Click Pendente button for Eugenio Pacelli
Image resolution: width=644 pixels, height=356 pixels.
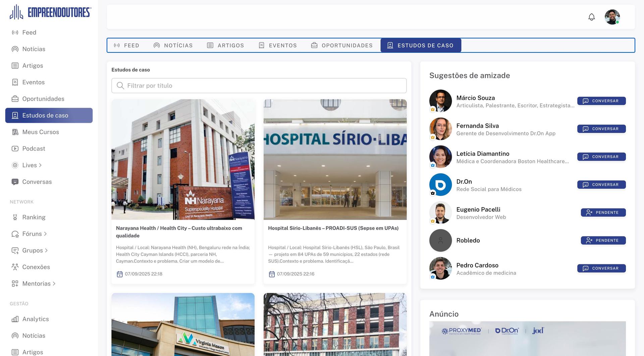pyautogui.click(x=603, y=213)
